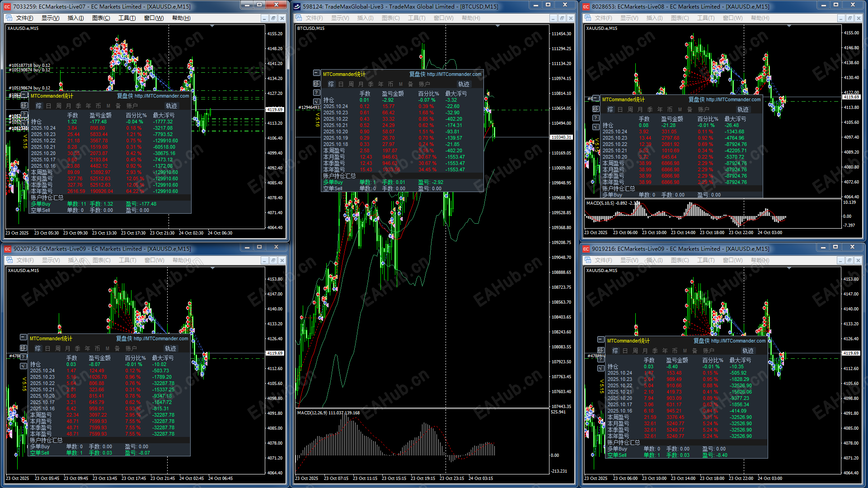Click the 移 move icon on BTCUSD panel
Viewport: 868px width, 488px height.
click(x=316, y=84)
